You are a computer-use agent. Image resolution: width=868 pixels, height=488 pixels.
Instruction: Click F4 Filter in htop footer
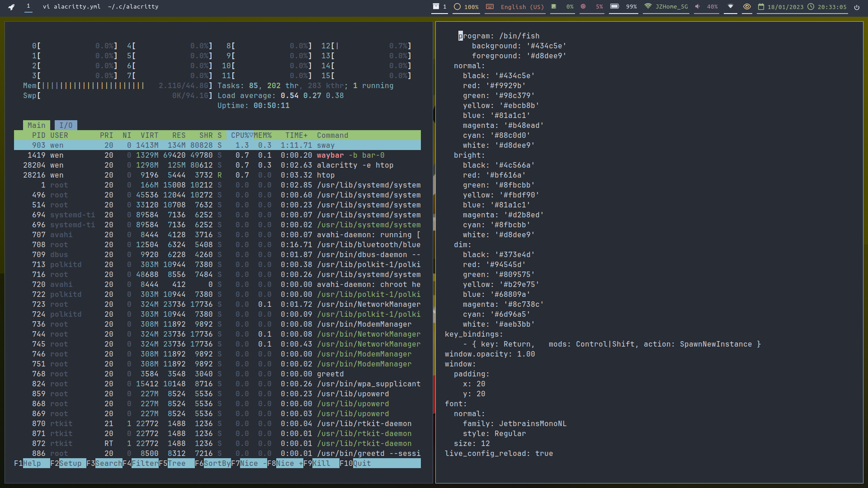pos(141,463)
